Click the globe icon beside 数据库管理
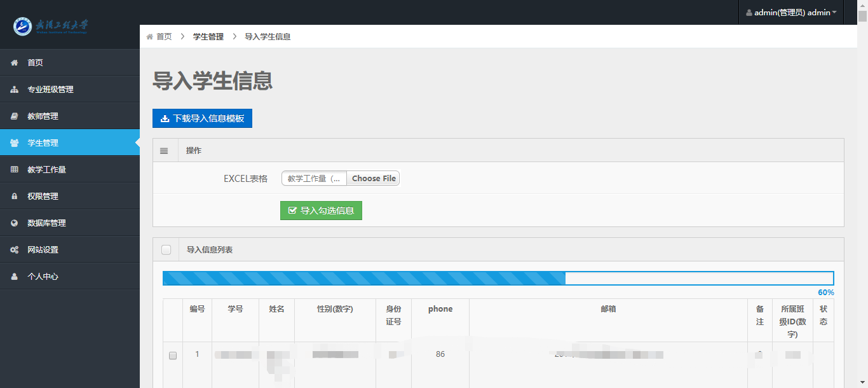868x388 pixels. (x=14, y=223)
